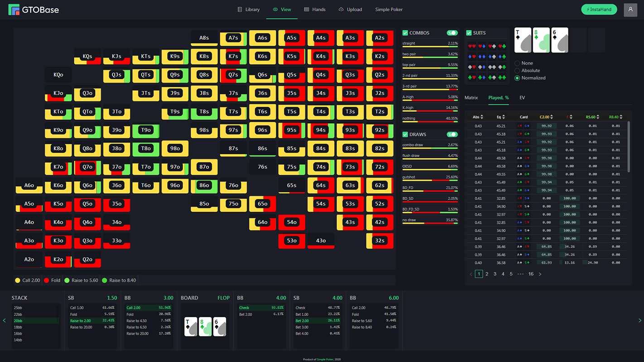
Task: Switch to the Matrix tab
Action: (x=471, y=98)
